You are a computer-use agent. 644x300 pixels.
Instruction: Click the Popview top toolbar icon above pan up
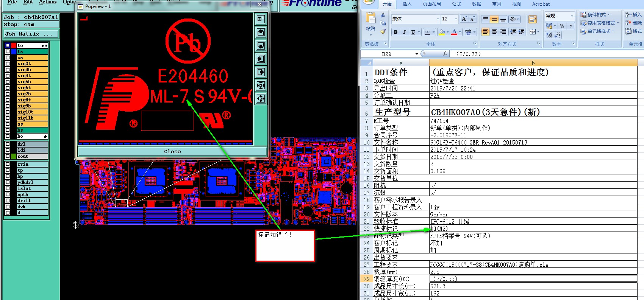[x=261, y=19]
